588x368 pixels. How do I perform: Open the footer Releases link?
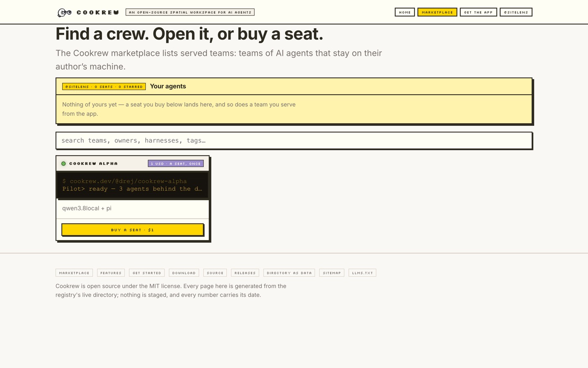(x=245, y=273)
